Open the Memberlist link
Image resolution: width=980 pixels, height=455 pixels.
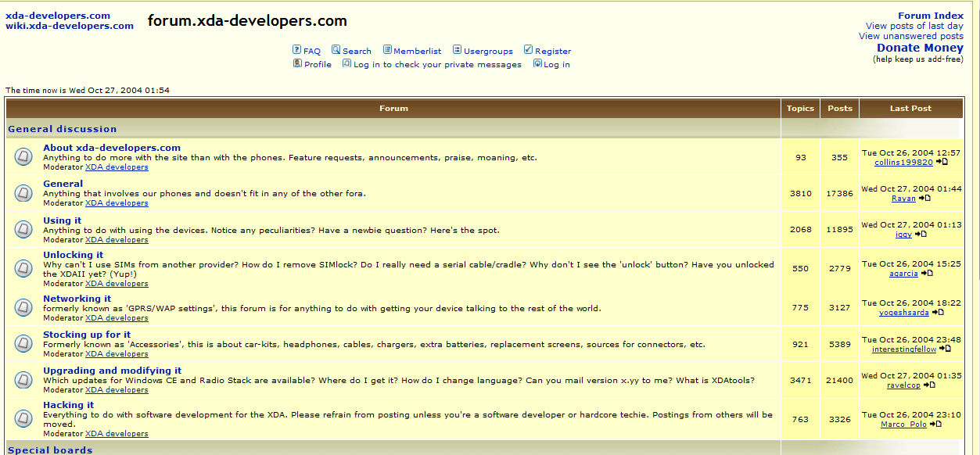click(x=418, y=51)
